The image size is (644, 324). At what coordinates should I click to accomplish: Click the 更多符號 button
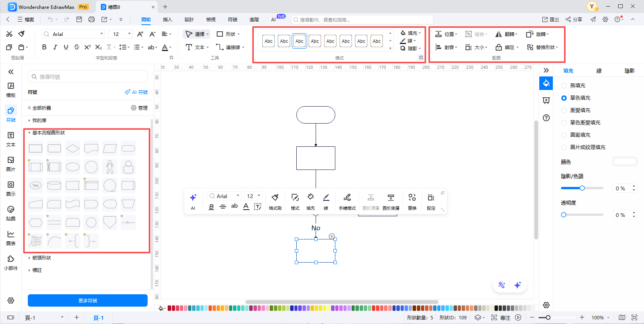pyautogui.click(x=88, y=300)
